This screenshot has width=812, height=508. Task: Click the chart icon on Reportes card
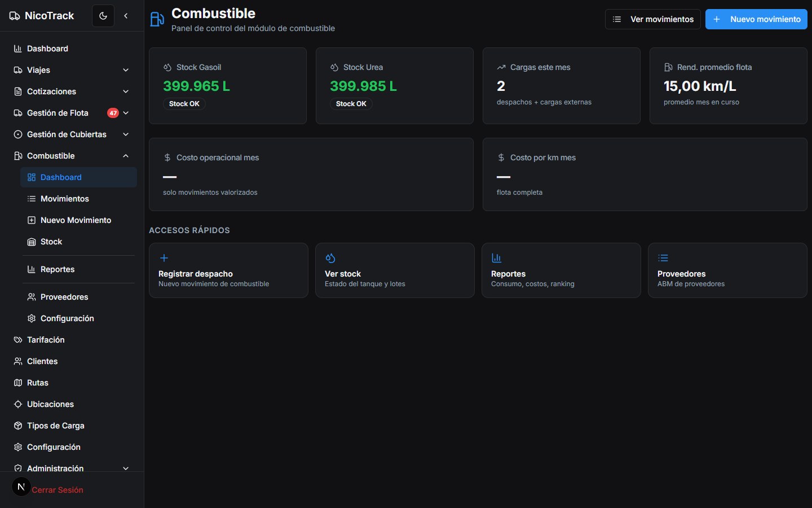[x=497, y=258]
